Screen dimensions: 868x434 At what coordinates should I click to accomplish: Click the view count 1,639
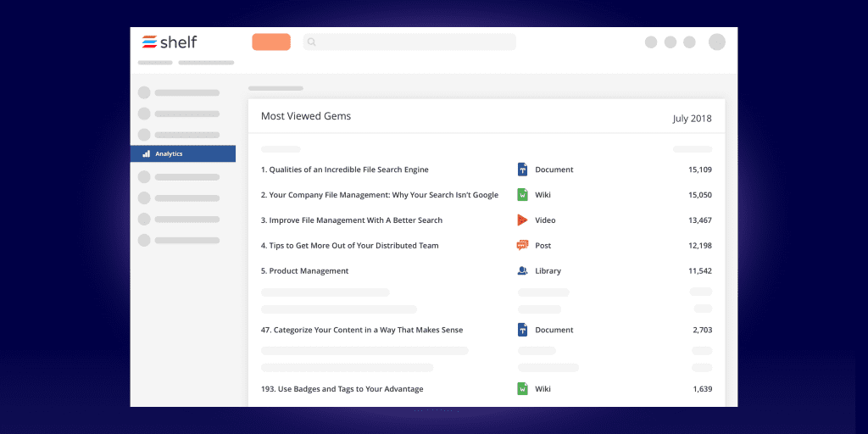[x=703, y=389]
